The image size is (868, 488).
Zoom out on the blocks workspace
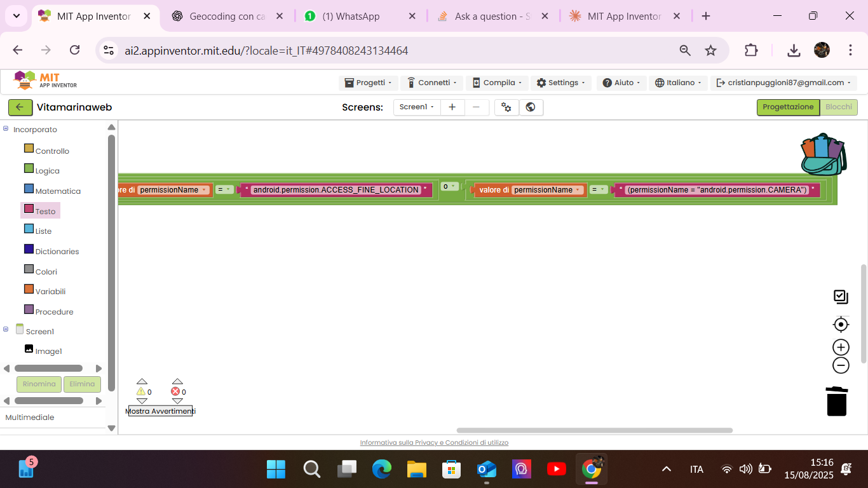click(841, 365)
